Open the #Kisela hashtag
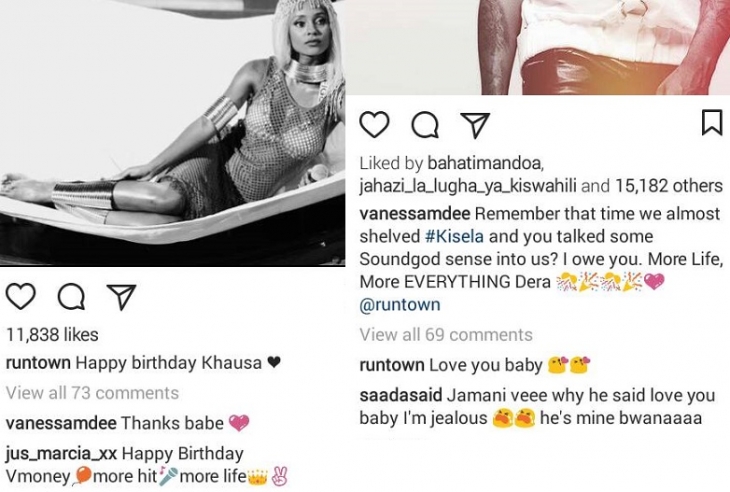Image resolution: width=730 pixels, height=492 pixels. (454, 236)
